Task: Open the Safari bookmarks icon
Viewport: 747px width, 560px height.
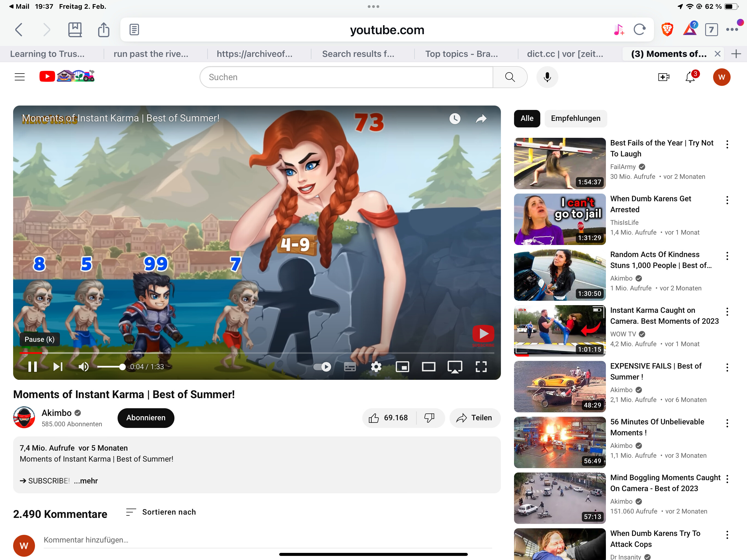Action: [75, 30]
